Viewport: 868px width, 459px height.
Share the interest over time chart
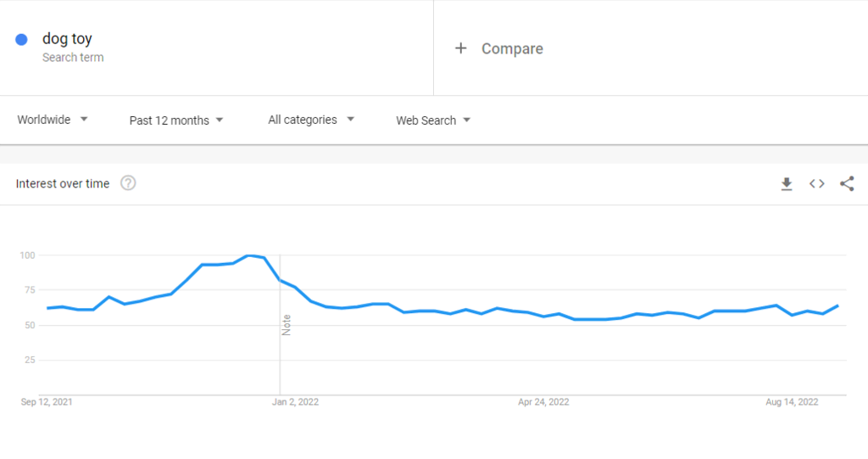847,183
